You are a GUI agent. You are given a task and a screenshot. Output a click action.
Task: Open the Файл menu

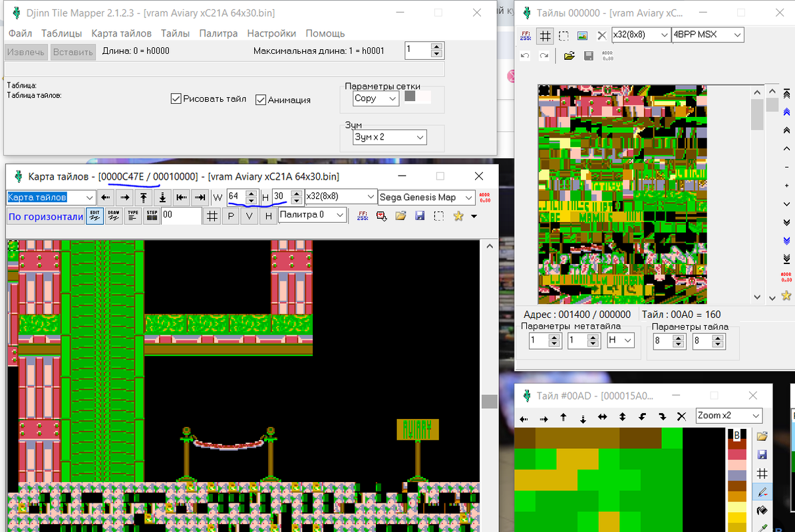pos(20,33)
